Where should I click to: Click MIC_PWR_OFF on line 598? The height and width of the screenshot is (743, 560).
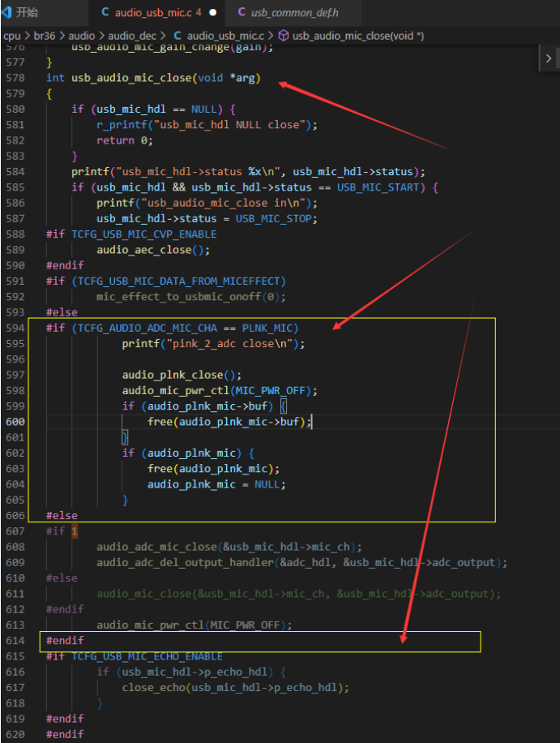[271, 390]
